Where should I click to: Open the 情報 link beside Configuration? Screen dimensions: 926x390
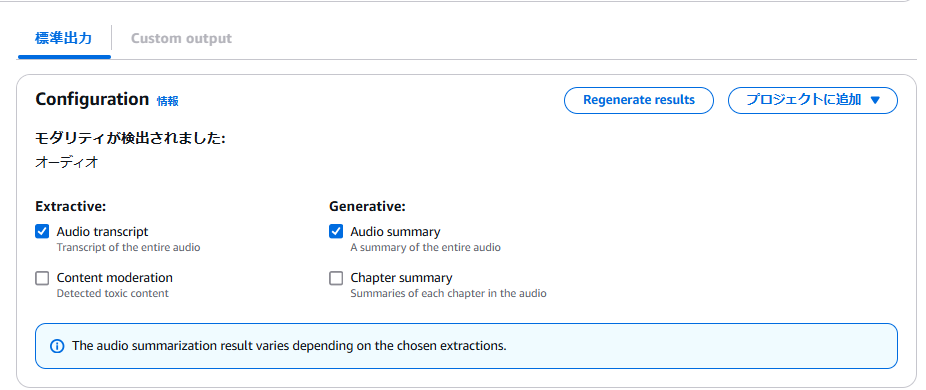point(168,101)
